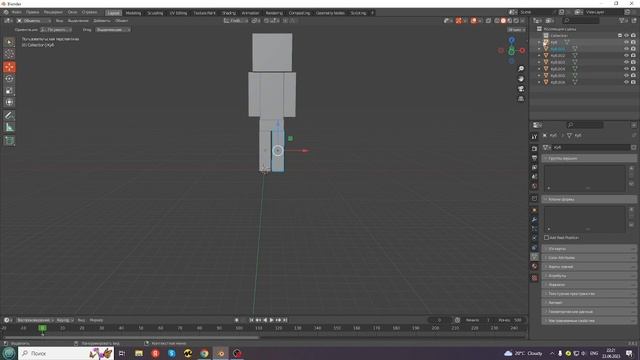Disable Куб.006 in renders camera icon
Image resolution: width=640 pixels, height=360 pixels.
click(x=633, y=82)
